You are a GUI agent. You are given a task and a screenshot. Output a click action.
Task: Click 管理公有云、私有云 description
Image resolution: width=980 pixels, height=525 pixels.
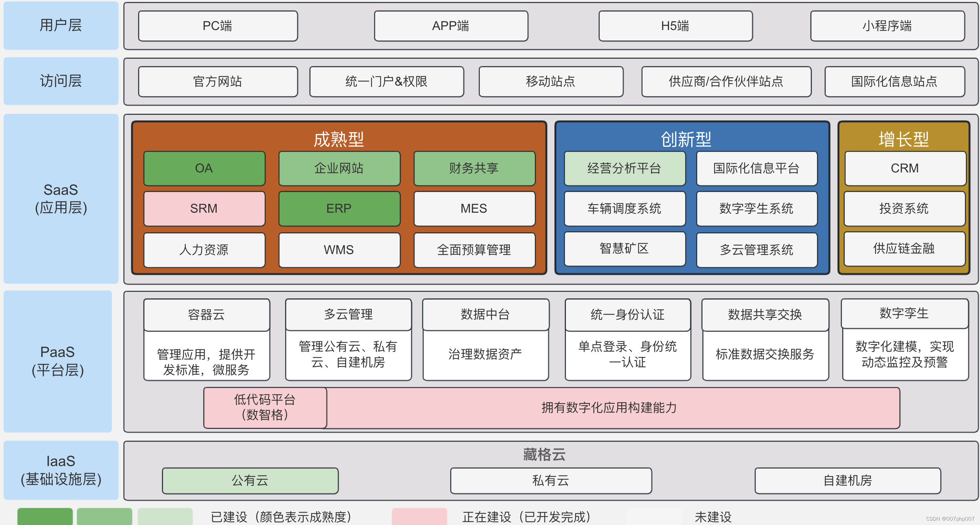point(348,354)
